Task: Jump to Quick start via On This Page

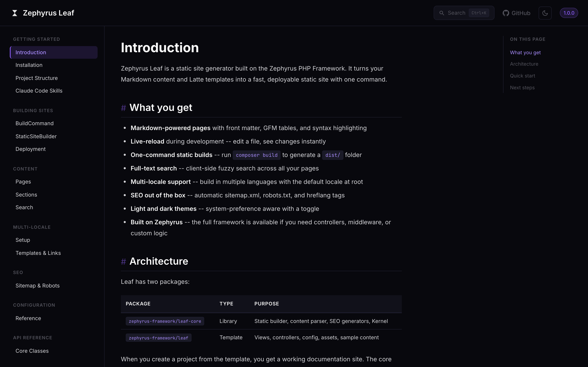Action: (522, 76)
